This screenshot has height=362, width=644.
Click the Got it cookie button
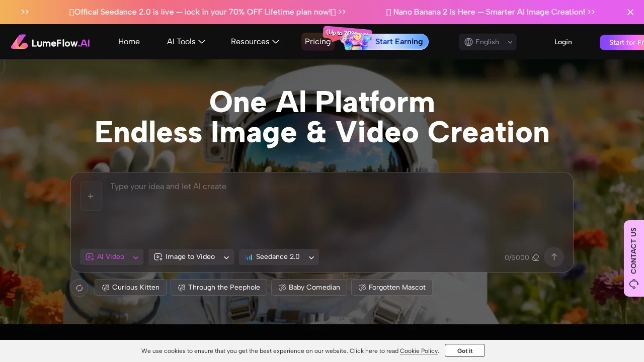pyautogui.click(x=464, y=350)
